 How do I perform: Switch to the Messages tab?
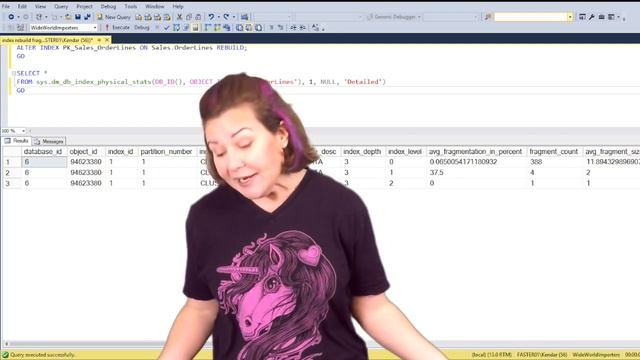click(x=49, y=141)
